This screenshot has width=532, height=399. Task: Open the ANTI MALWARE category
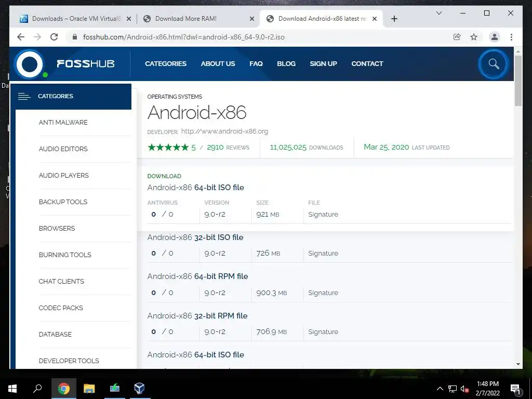click(x=63, y=123)
